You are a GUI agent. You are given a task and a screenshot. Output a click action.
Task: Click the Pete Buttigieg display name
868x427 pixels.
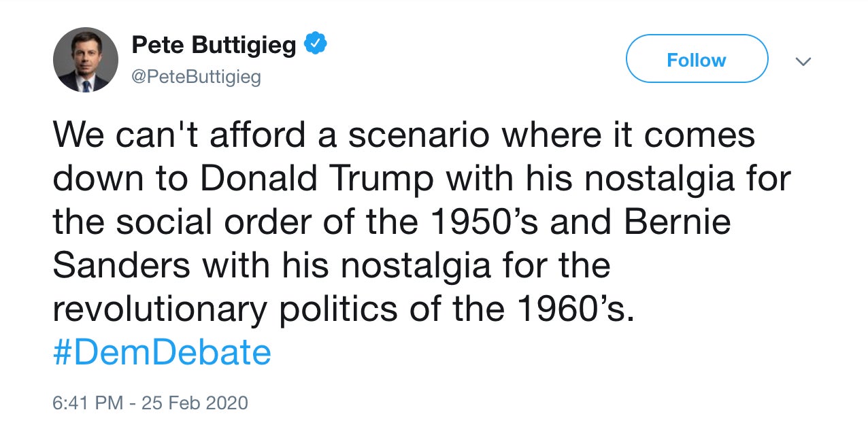pyautogui.click(x=214, y=46)
